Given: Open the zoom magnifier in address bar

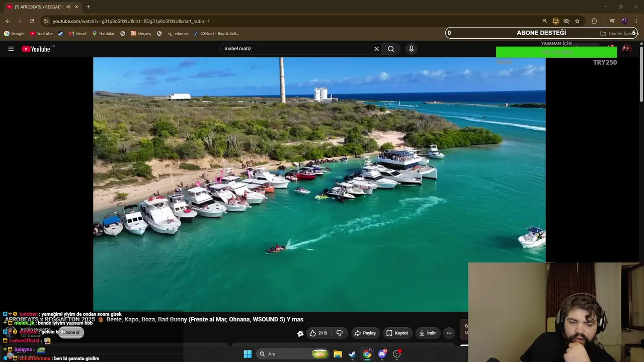Looking at the screenshot, I should tap(544, 21).
